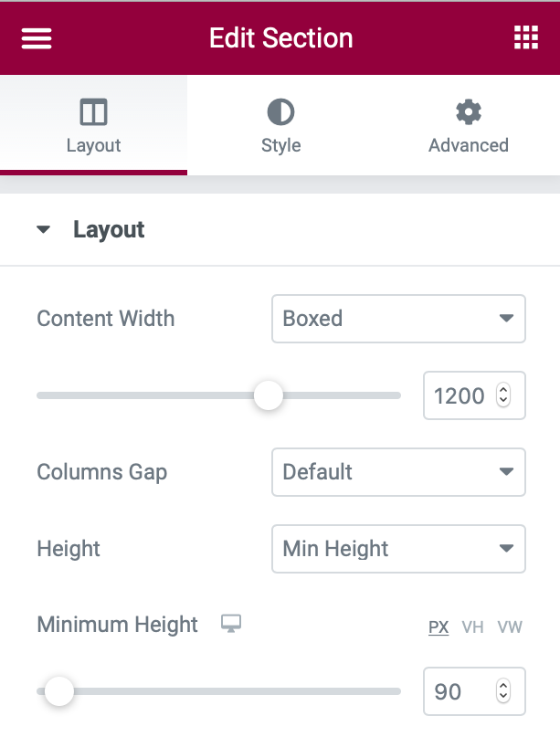
Task: Click the Style half-circle icon
Action: pyautogui.click(x=280, y=112)
